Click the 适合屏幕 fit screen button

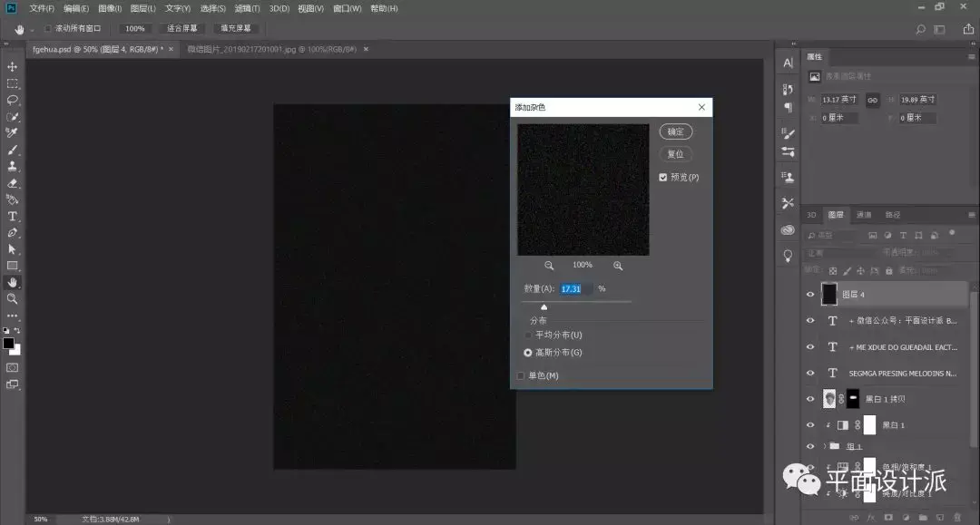181,29
